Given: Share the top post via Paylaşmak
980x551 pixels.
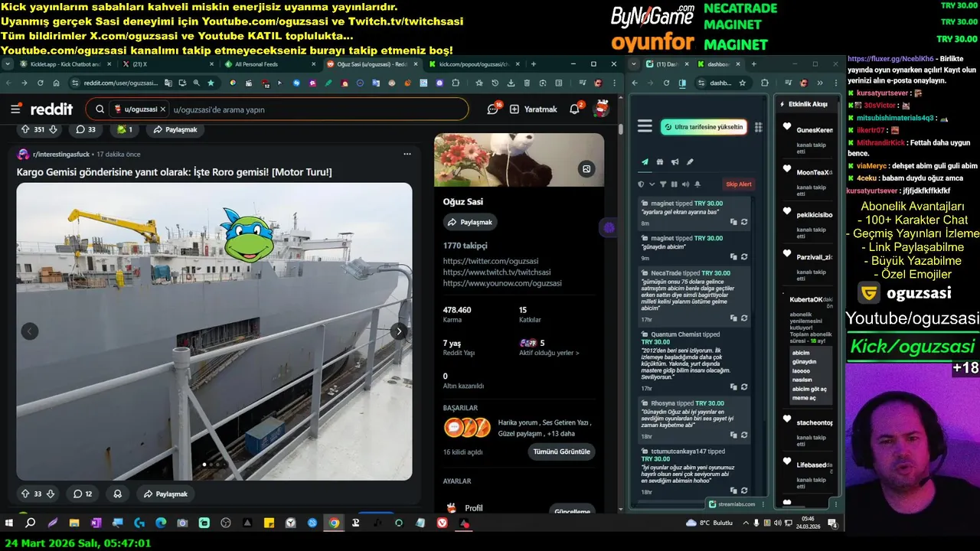Looking at the screenshot, I should point(175,129).
